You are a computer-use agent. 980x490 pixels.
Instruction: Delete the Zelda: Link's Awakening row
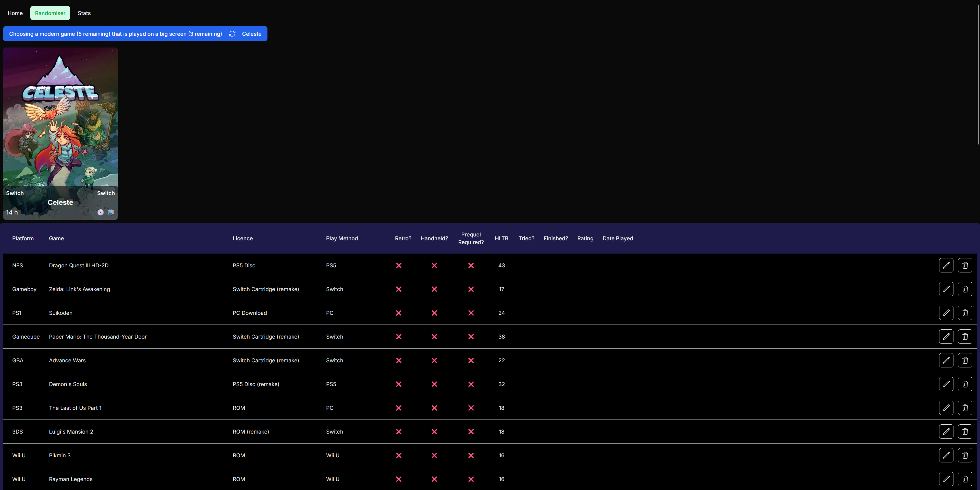point(965,289)
